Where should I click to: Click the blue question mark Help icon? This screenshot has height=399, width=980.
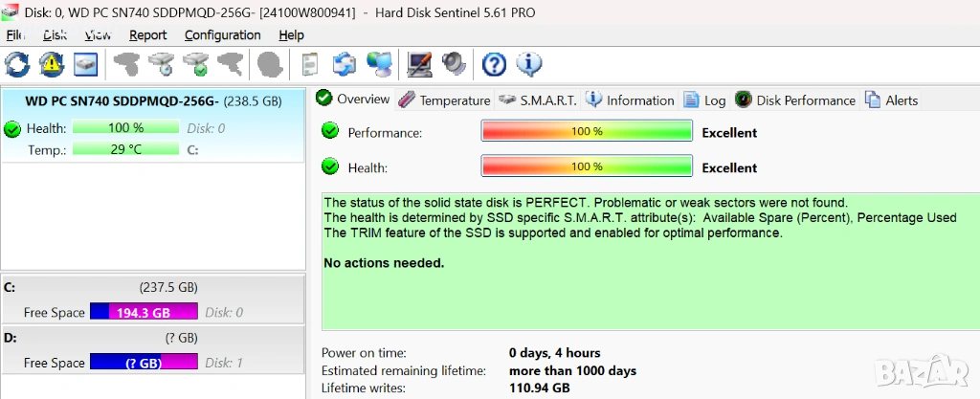tap(494, 64)
